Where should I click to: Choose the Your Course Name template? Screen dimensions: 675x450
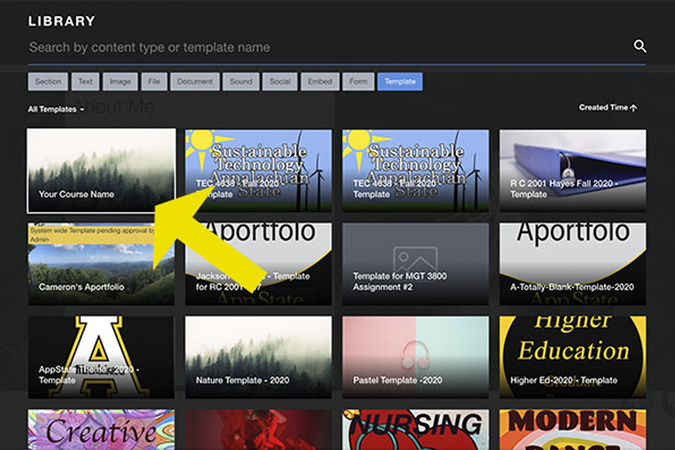click(x=101, y=171)
